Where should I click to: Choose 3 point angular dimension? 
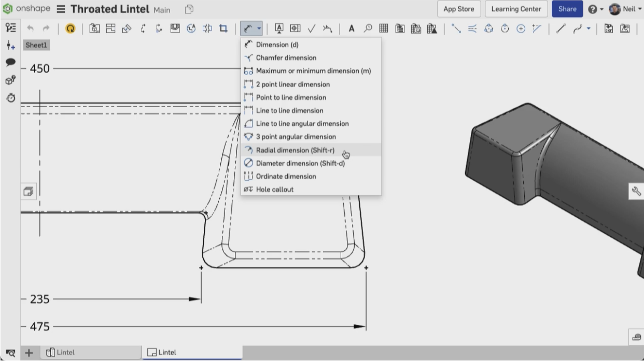[x=311, y=137]
